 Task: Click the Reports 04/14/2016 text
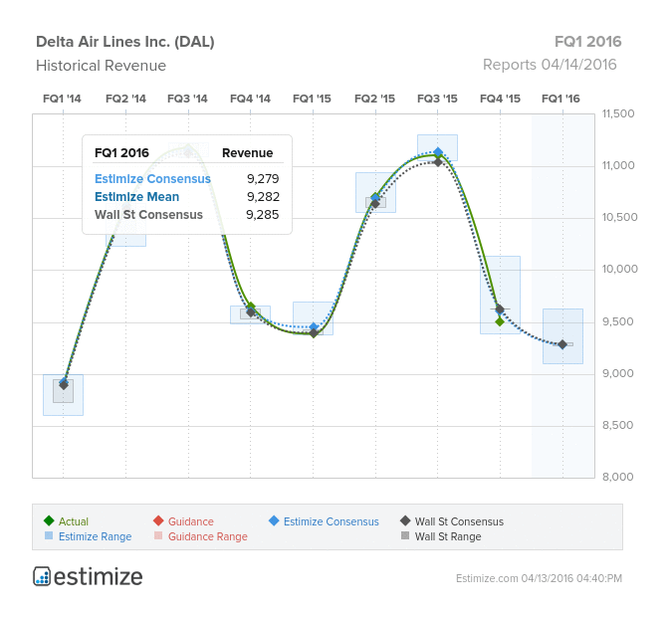coord(550,65)
